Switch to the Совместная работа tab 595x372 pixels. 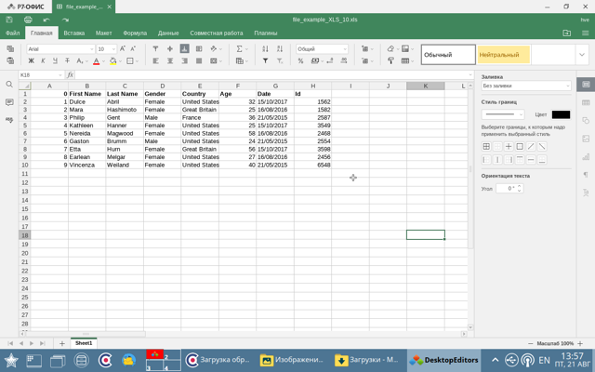pos(216,33)
